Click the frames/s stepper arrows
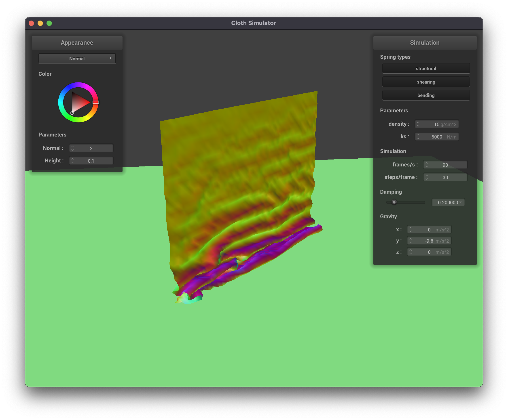Viewport: 508px width, 420px height. coord(426,165)
